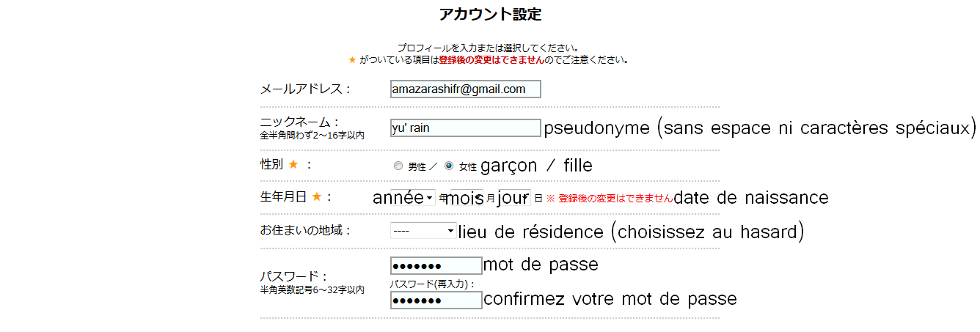Click the orange star in the top notice
Screen dimensions: 980x332
click(352, 60)
